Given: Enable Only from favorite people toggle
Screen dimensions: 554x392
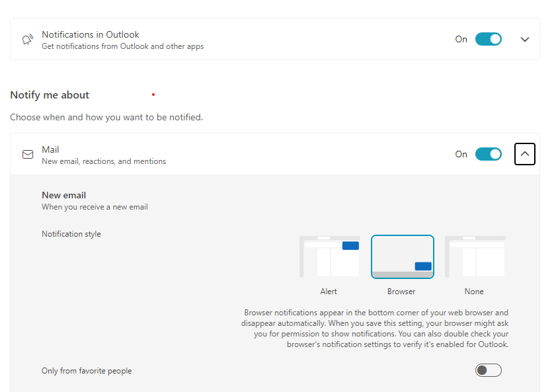Looking at the screenshot, I should pyautogui.click(x=489, y=370).
